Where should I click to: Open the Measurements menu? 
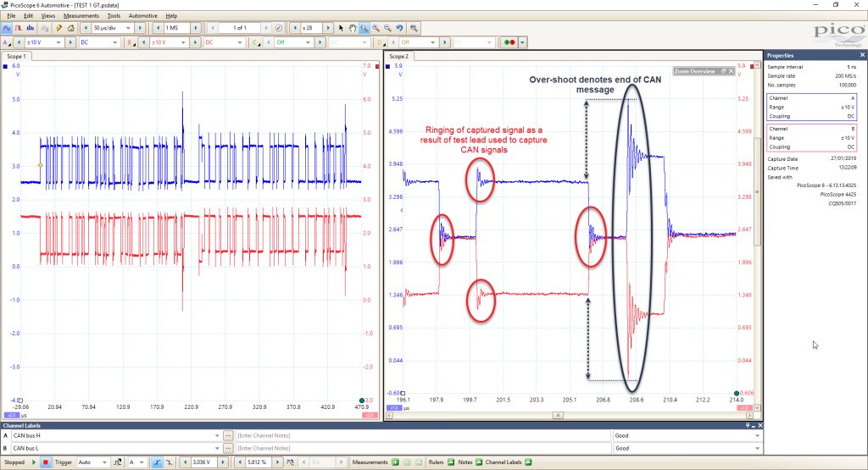(81, 15)
